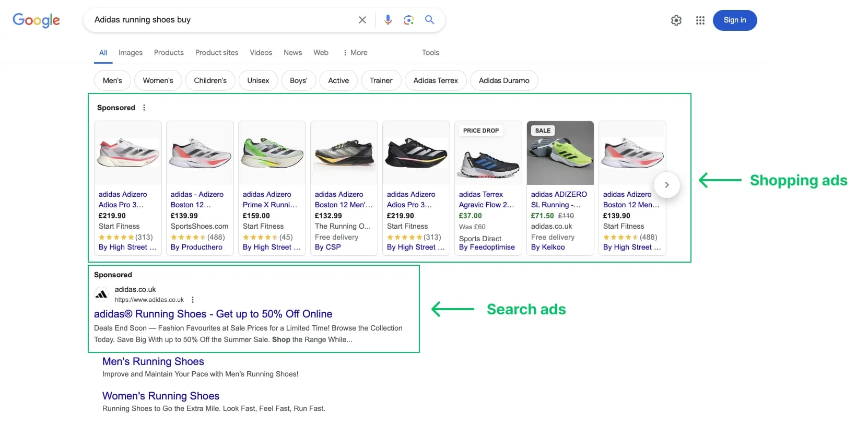Open options for adidas.co.uk ad

pos(193,300)
